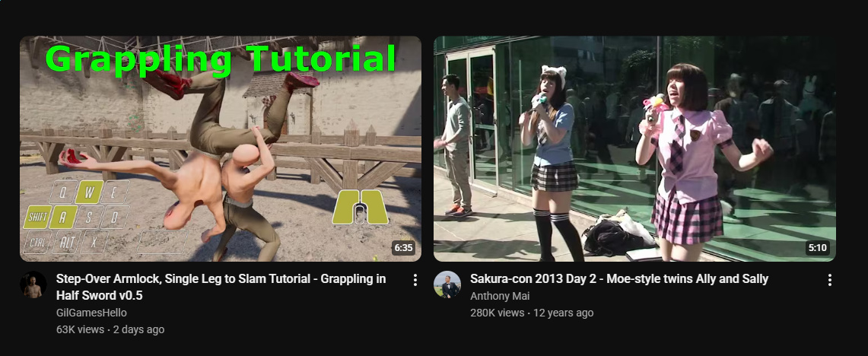Click the 6:35 duration badge
The image size is (868, 356).
click(x=403, y=247)
